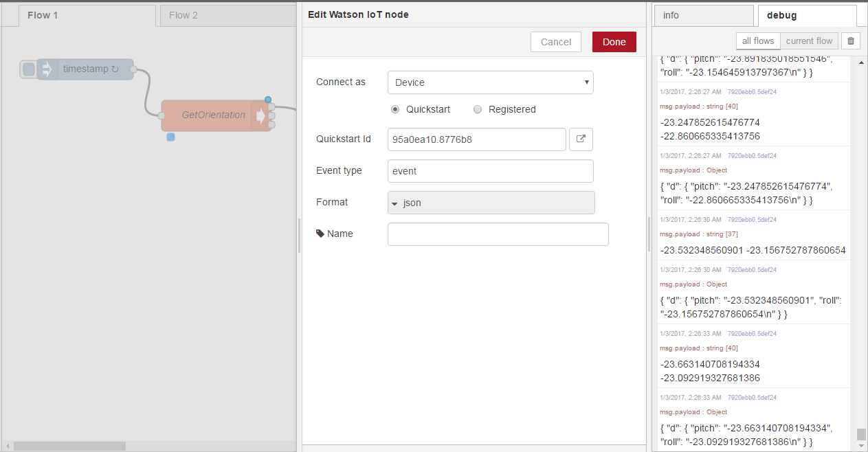Select the Registered radio option
Image resolution: width=868 pixels, height=452 pixels.
click(478, 109)
